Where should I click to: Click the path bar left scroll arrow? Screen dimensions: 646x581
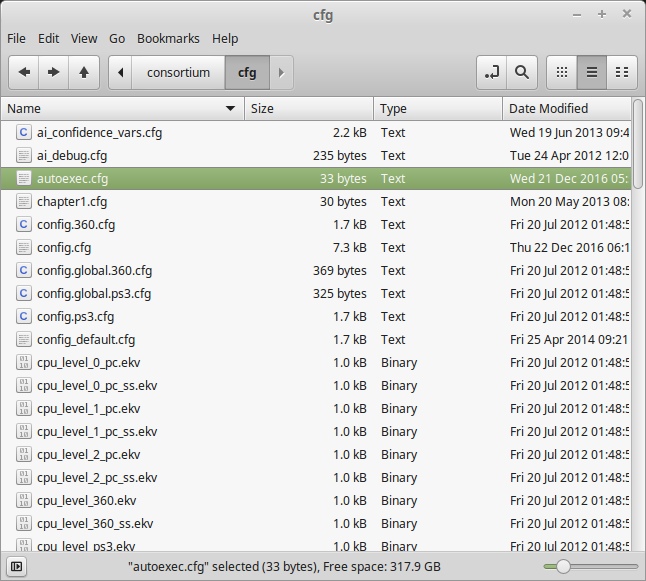pyautogui.click(x=120, y=73)
